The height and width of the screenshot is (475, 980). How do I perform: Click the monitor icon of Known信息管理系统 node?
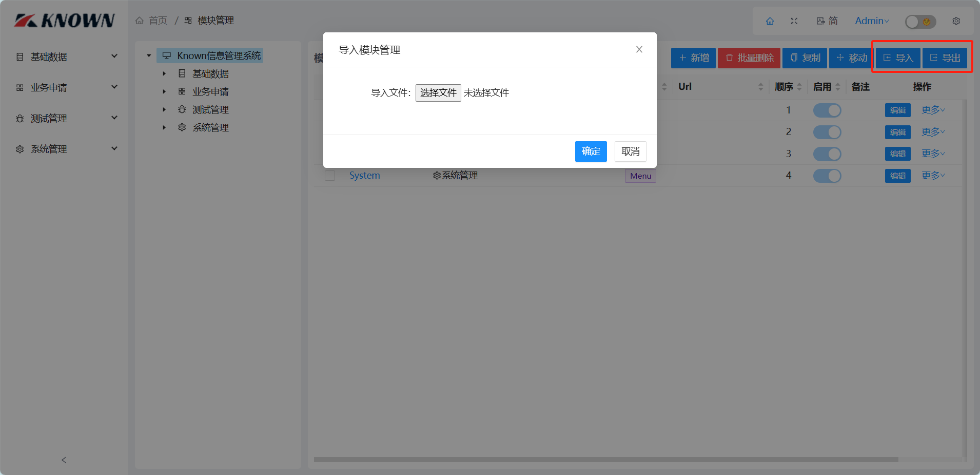pos(167,55)
